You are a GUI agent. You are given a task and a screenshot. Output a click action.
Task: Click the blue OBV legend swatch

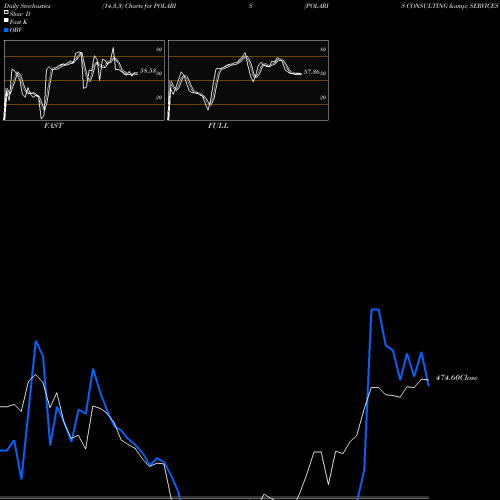6,30
